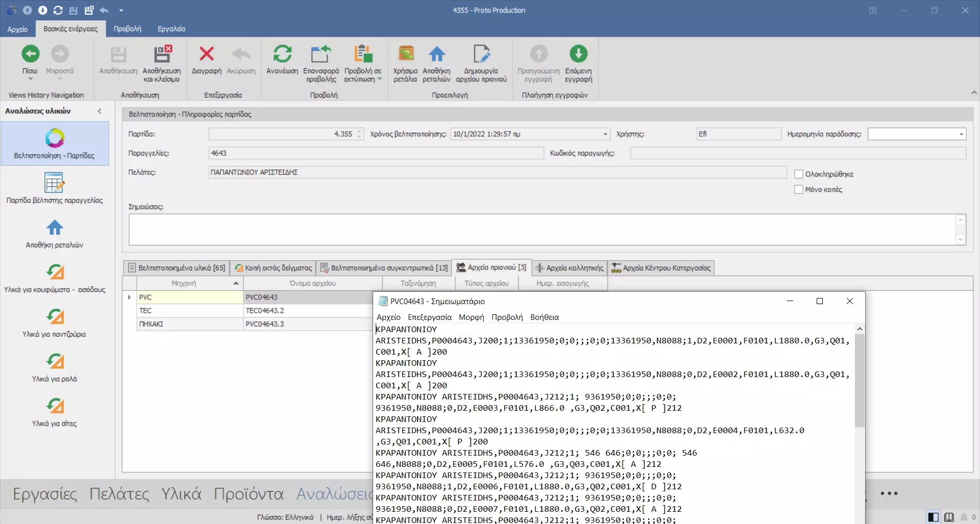
Task: Click Αποθήκευση και κλείσιμο icon
Action: coord(162,54)
